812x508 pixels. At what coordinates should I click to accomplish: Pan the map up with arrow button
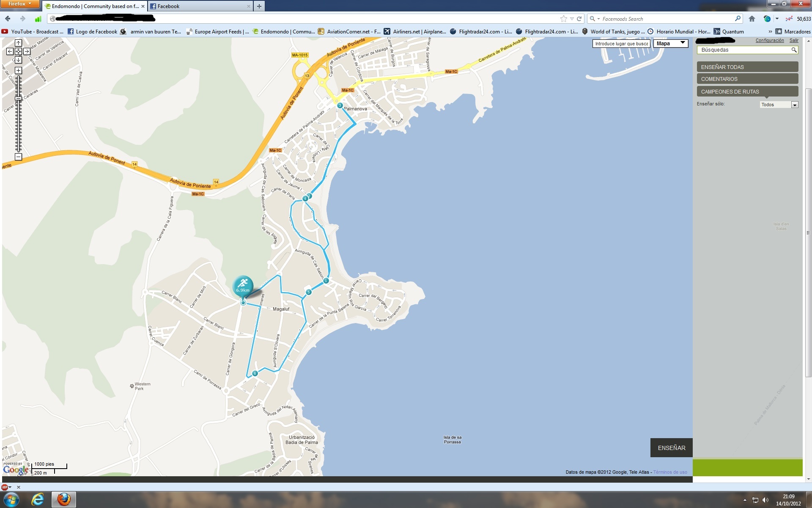pos(18,43)
